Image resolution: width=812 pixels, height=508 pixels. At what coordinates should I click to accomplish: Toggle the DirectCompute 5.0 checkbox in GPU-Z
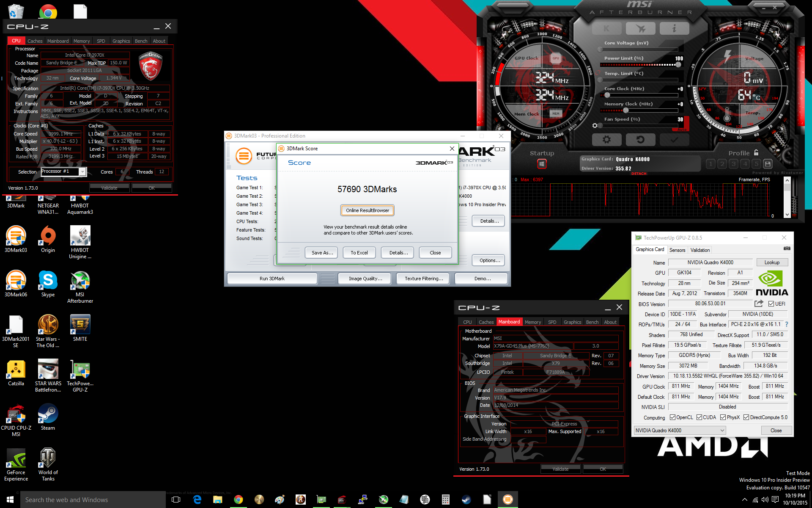(746, 417)
